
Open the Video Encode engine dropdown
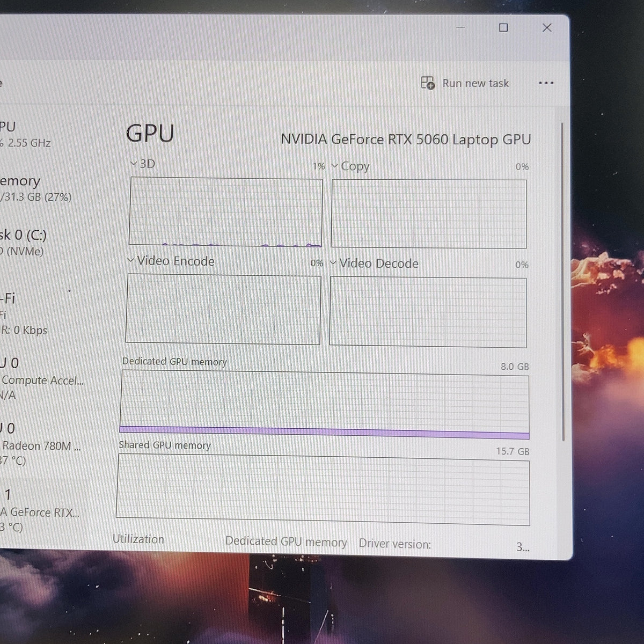click(x=130, y=260)
